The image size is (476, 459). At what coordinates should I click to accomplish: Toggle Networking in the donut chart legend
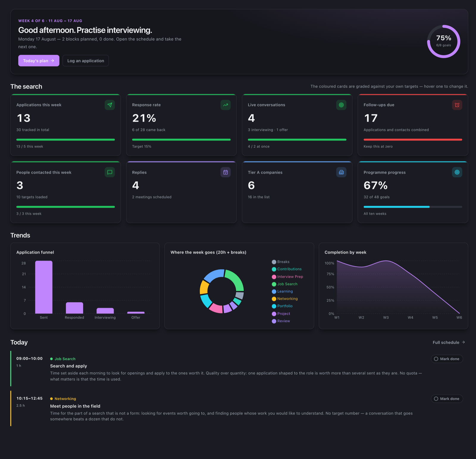[285, 299]
